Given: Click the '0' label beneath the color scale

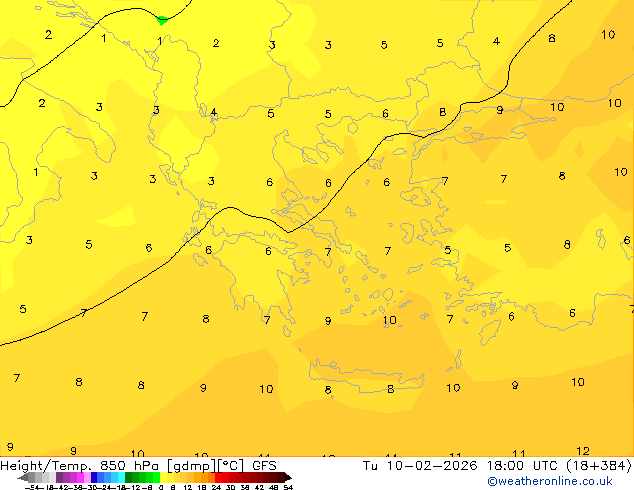Looking at the screenshot, I should coord(161,487).
